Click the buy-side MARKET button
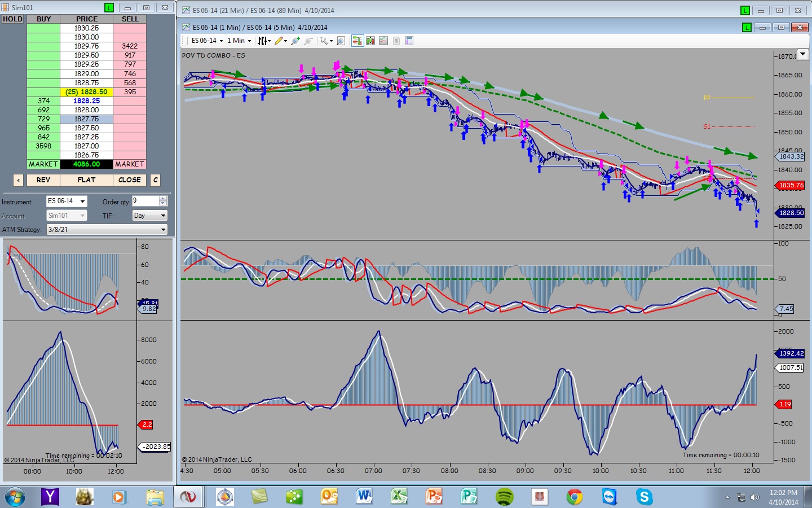The image size is (812, 508). pyautogui.click(x=43, y=164)
